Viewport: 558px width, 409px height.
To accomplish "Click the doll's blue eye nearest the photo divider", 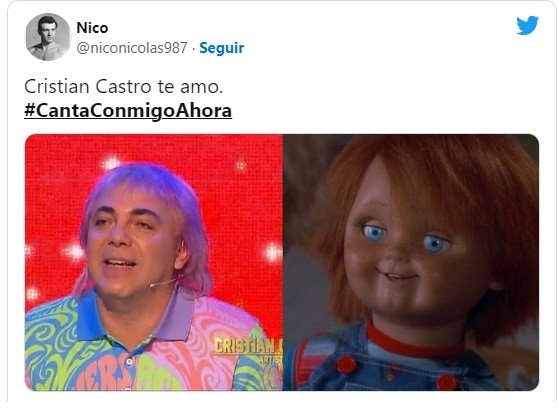I will pyautogui.click(x=374, y=232).
